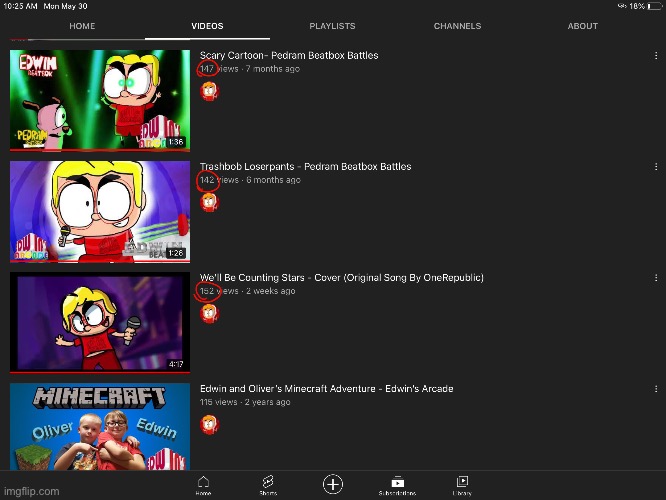Open Shorts in the bottom navigation bar
This screenshot has height=500, width=666.
pyautogui.click(x=268, y=486)
